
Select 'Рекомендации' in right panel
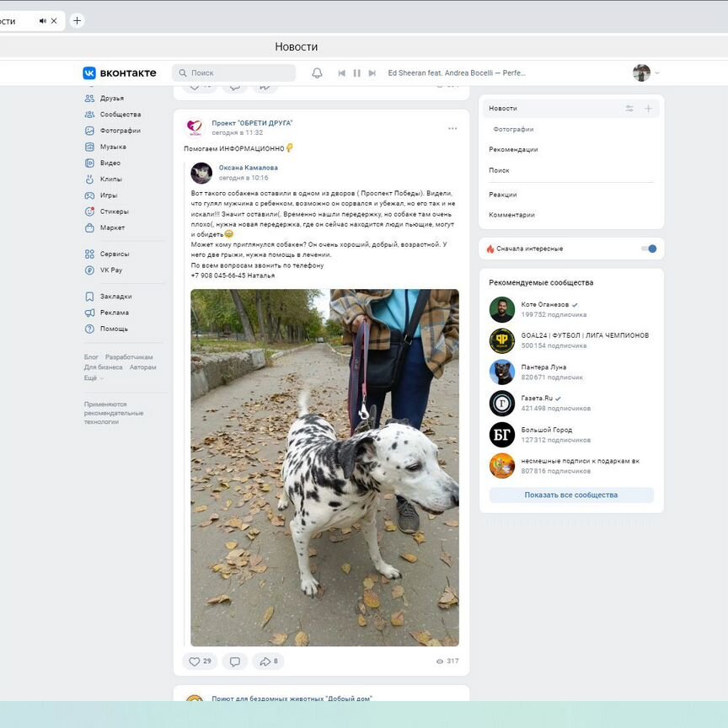click(x=513, y=150)
